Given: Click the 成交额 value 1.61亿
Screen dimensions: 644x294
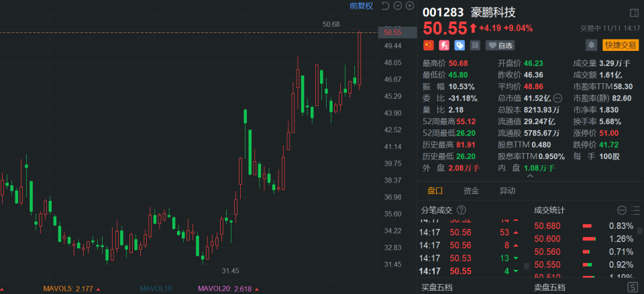Looking at the screenshot, I should click(x=610, y=75).
